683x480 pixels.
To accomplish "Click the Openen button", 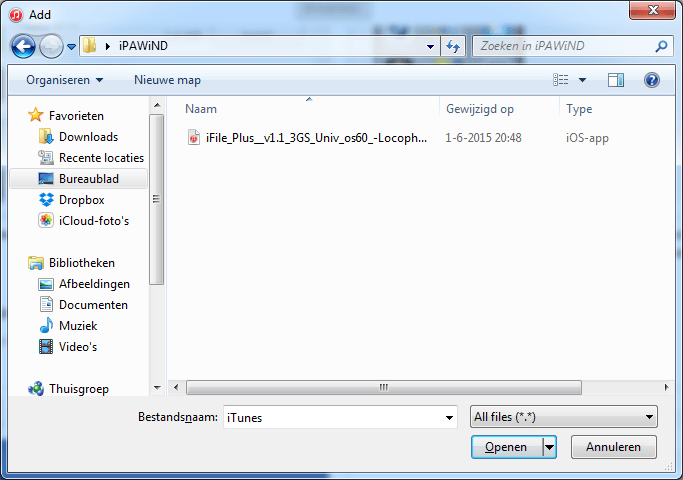I will click(x=507, y=447).
